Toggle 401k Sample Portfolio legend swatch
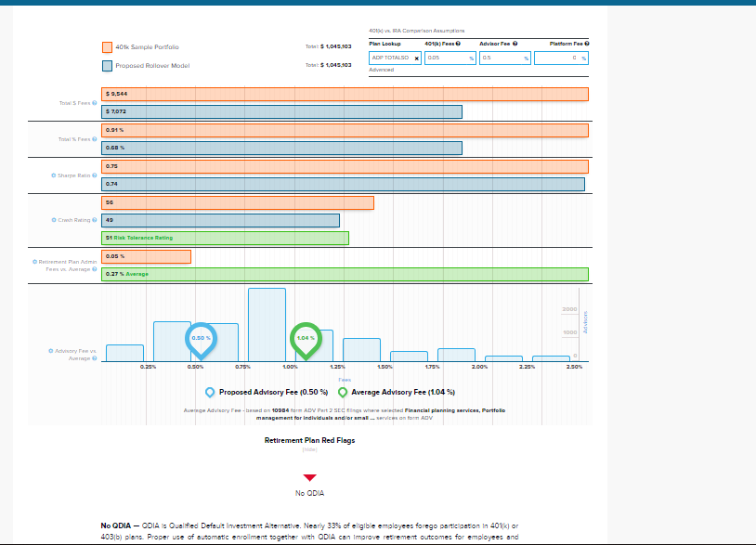 tap(107, 47)
